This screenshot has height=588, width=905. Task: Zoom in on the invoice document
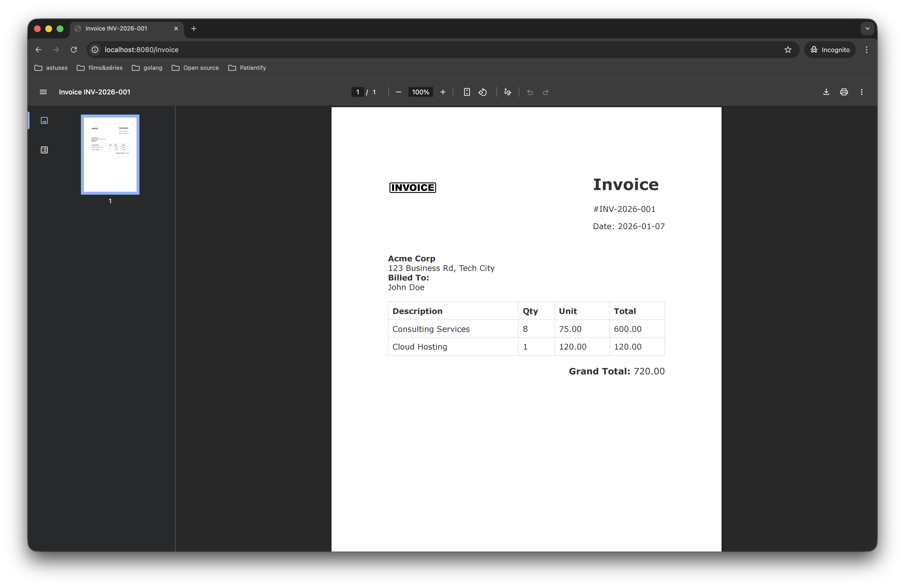443,92
